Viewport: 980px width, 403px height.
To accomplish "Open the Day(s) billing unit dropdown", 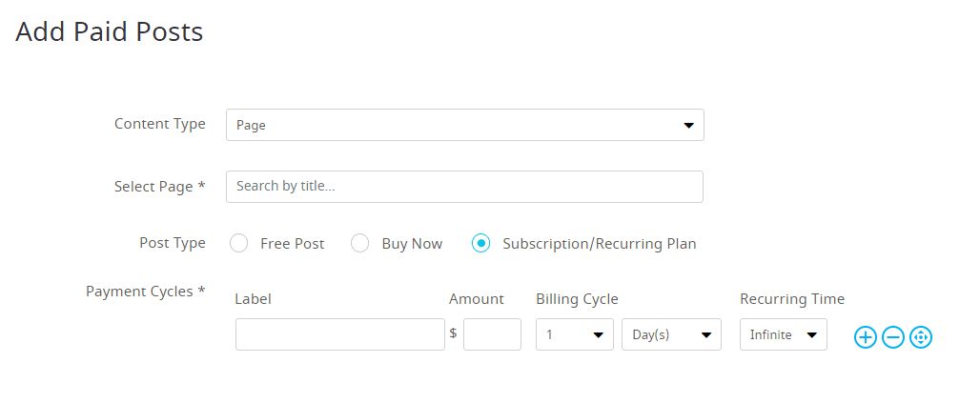I will pyautogui.click(x=671, y=334).
